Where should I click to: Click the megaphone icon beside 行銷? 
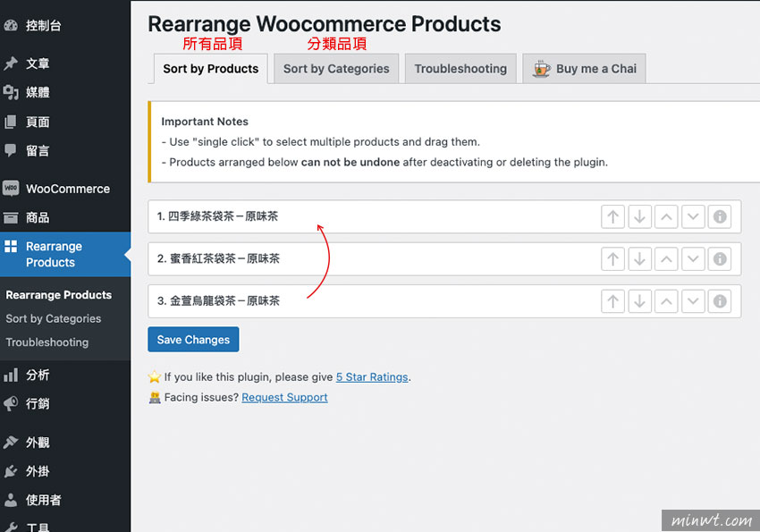[x=11, y=403]
